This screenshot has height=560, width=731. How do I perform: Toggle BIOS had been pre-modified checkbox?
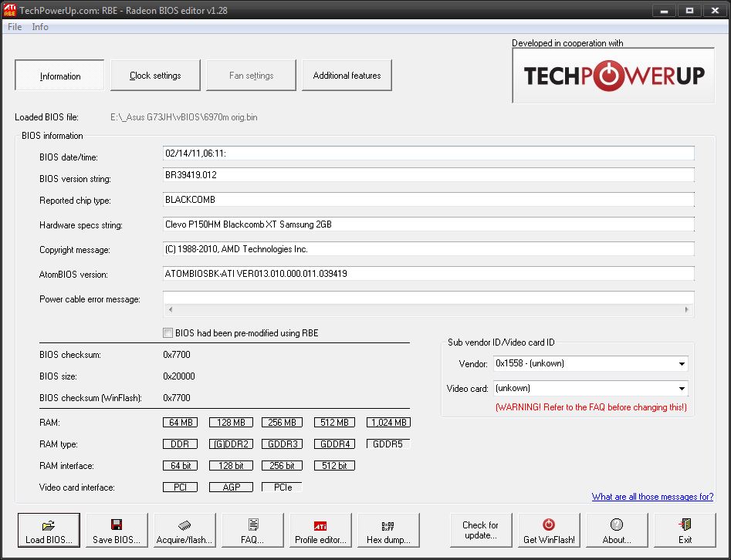click(168, 332)
